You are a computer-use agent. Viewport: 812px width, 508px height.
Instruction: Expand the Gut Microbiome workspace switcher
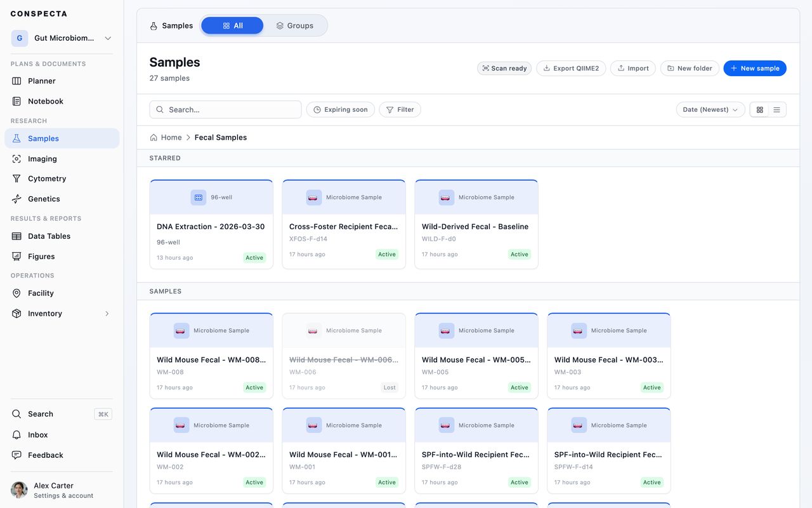(x=62, y=38)
